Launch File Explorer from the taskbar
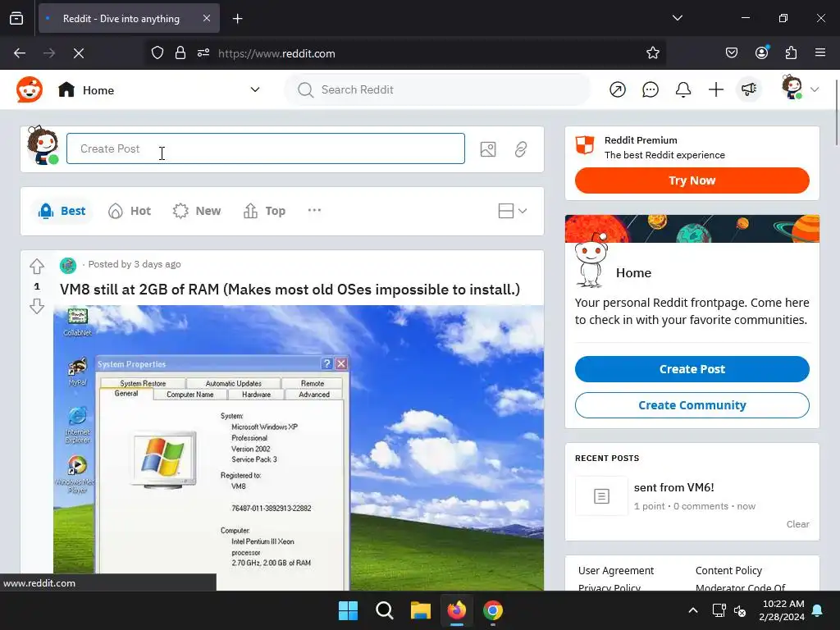The height and width of the screenshot is (630, 840). click(421, 610)
